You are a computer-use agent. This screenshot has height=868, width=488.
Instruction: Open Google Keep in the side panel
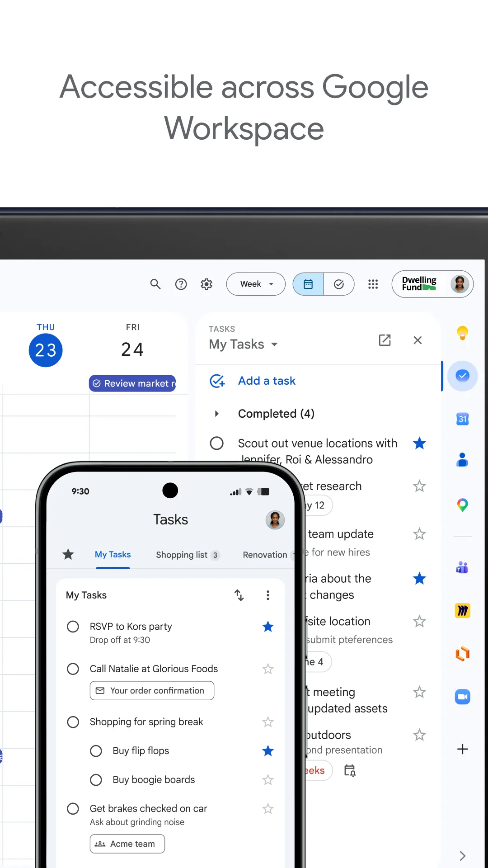point(462,333)
